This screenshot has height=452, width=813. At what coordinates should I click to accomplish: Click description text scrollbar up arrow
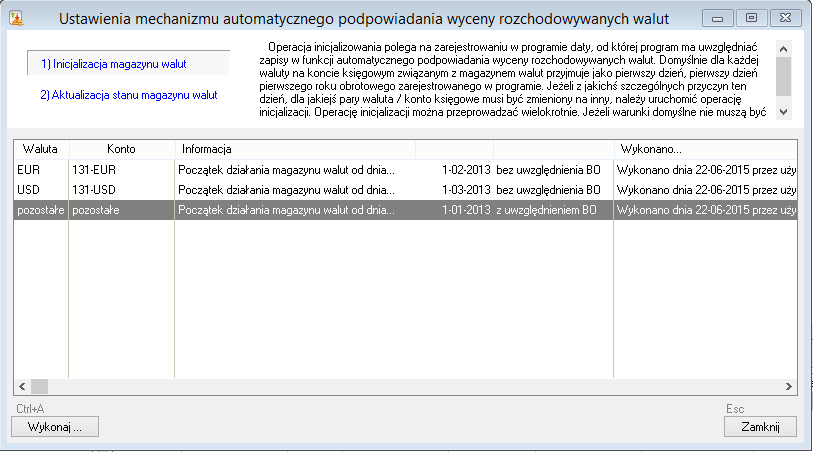click(x=783, y=49)
